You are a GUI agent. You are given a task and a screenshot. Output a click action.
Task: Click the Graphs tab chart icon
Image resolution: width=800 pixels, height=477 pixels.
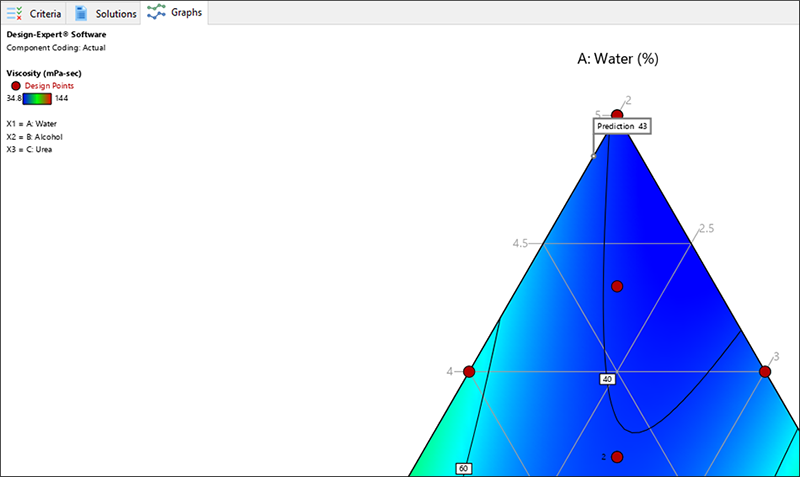(156, 12)
